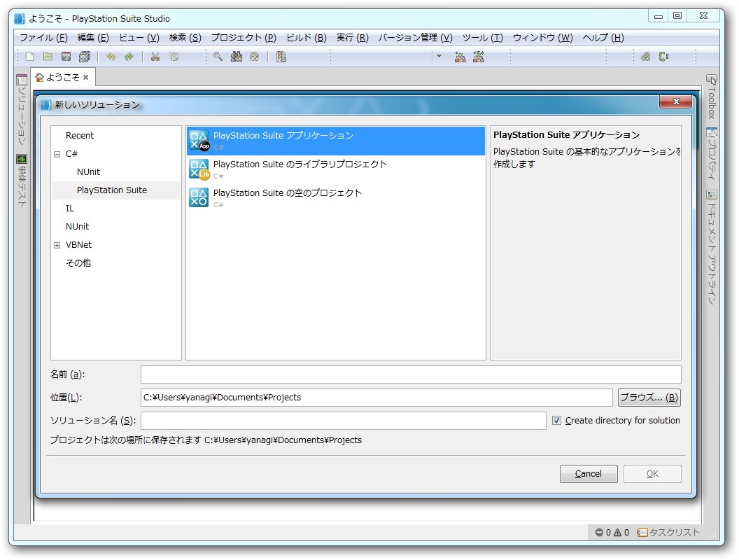
Task: Click the ブラウズ button
Action: tap(648, 397)
